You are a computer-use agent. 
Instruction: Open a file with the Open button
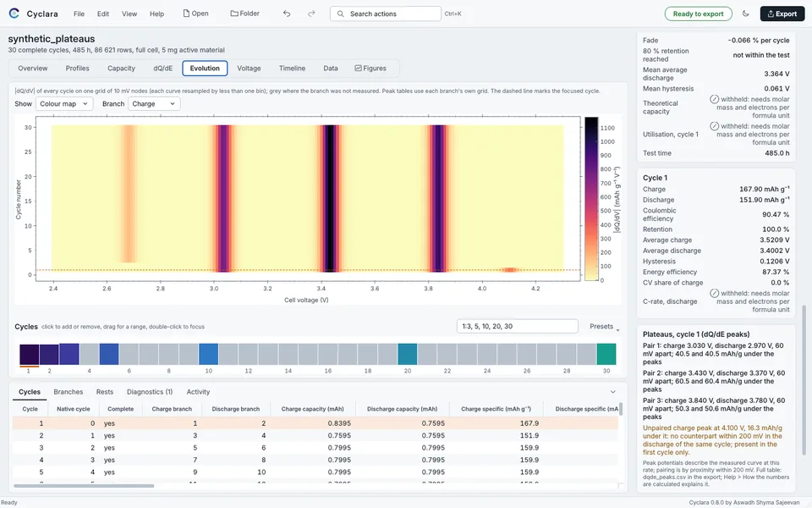[x=195, y=14]
